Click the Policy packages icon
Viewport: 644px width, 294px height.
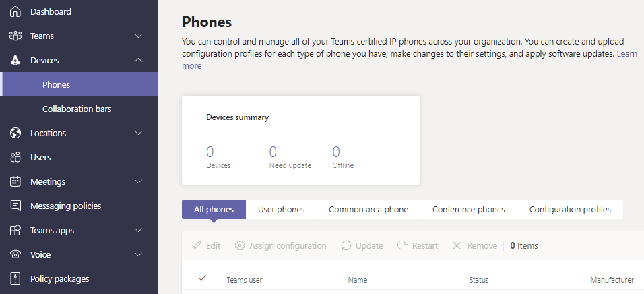coord(15,278)
